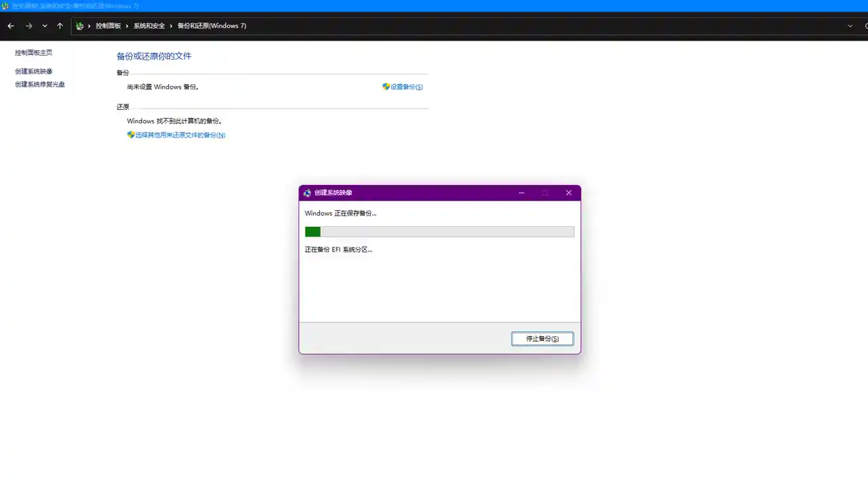Click the 备份或还原你的文件 heading
The width and height of the screenshot is (868, 488).
coord(154,56)
